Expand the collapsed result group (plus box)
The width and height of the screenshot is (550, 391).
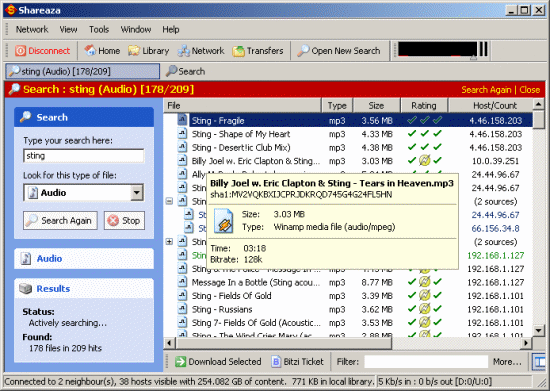169,242
